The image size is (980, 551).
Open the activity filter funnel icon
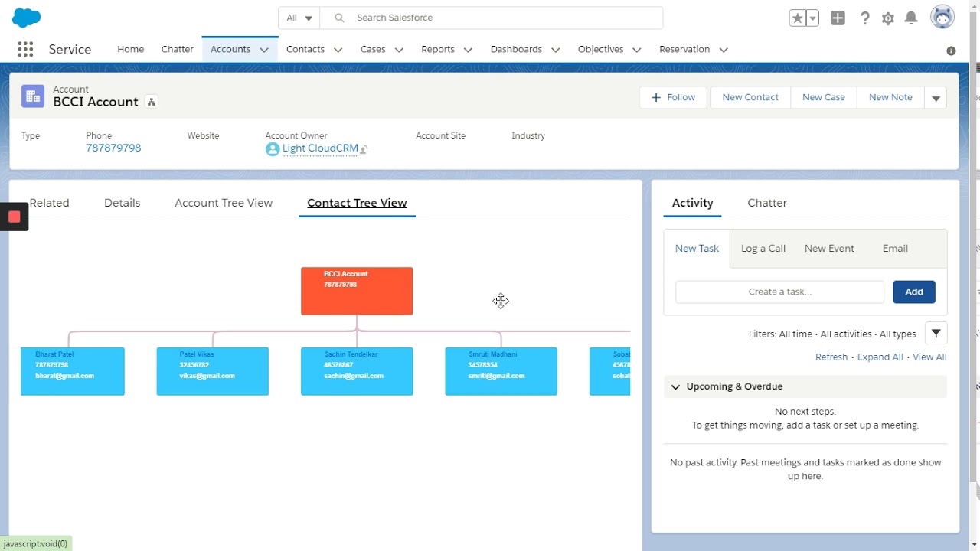[x=936, y=334]
